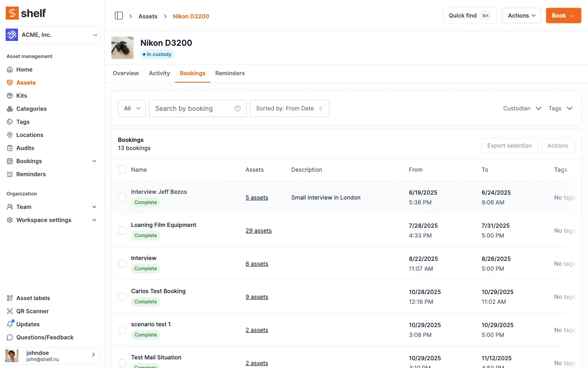
Task: Click the Nikon D3200 camera thumbnail
Action: pos(122,48)
